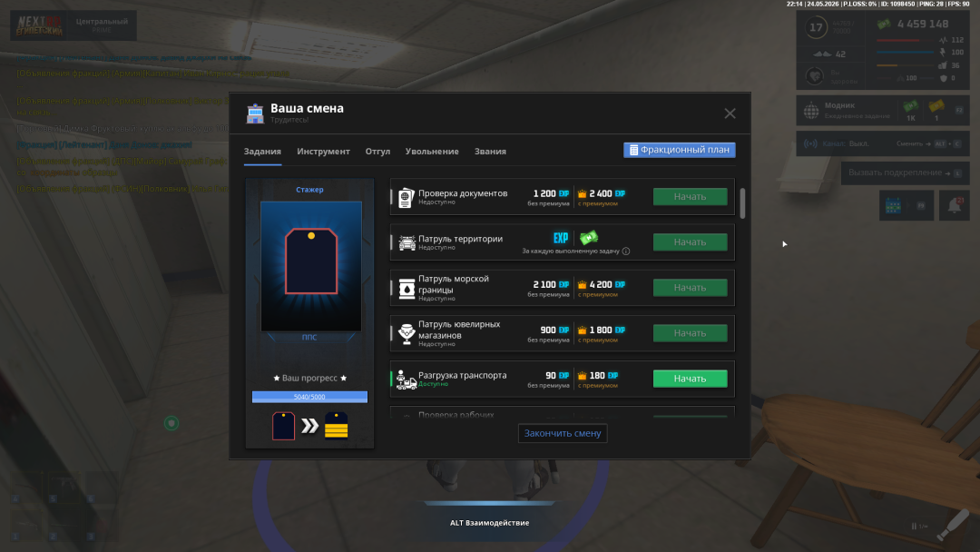The image size is (980, 552).
Task: Start the Разгрузка транспорта task
Action: click(690, 379)
